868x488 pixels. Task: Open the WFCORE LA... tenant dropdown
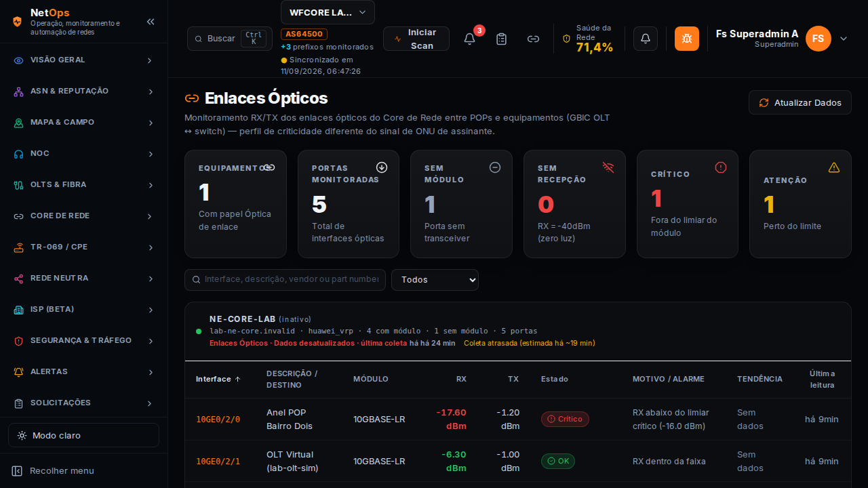coord(328,12)
